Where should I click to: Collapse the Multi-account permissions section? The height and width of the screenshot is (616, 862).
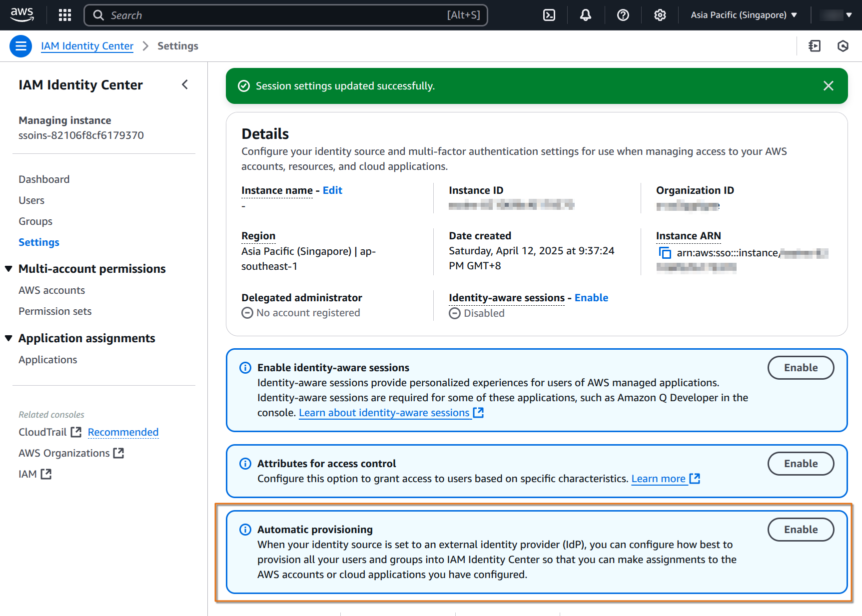8,269
